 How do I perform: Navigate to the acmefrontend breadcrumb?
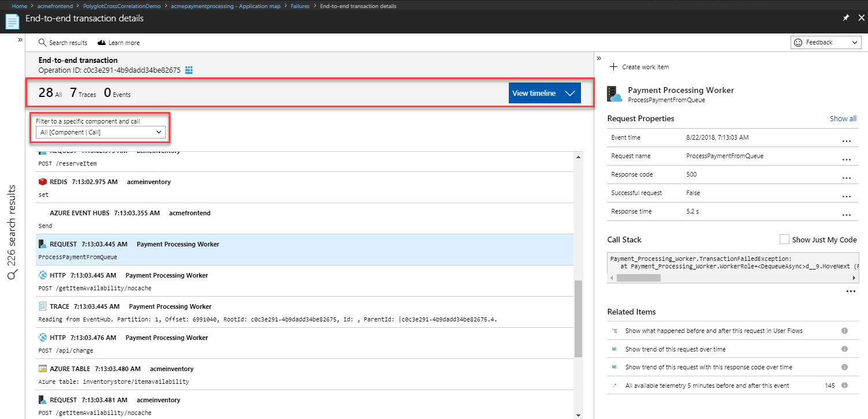(54, 6)
